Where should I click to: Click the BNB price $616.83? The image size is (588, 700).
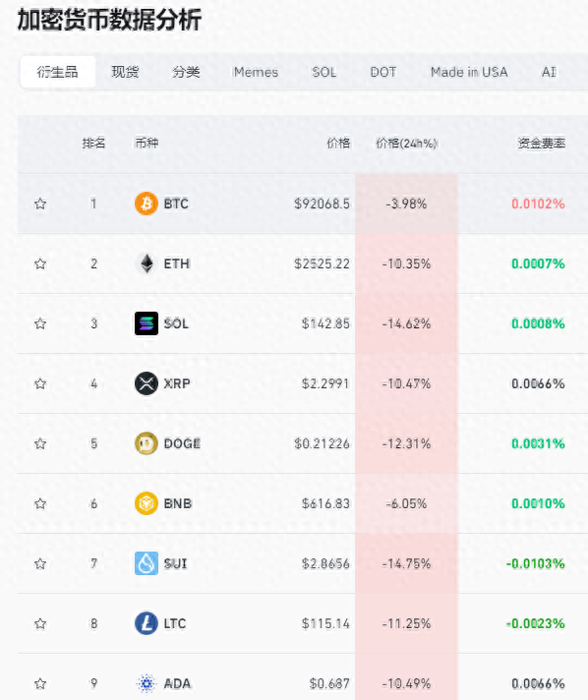tap(325, 503)
